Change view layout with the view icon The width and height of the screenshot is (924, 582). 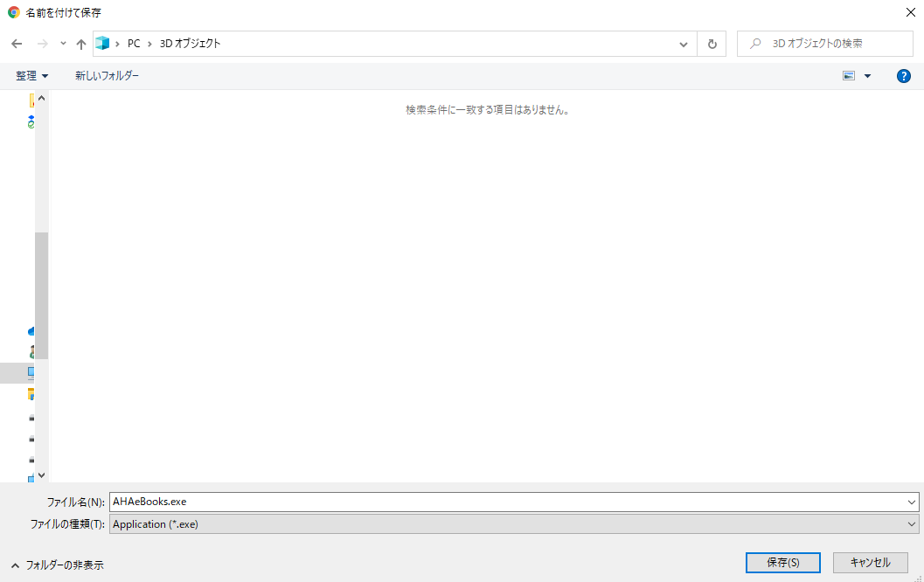click(x=848, y=76)
